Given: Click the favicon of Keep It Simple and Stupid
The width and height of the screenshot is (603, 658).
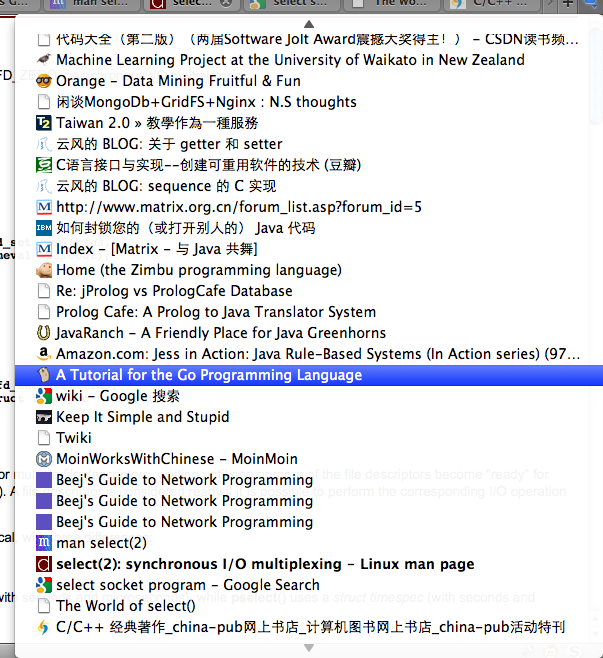Looking at the screenshot, I should click(44, 417).
